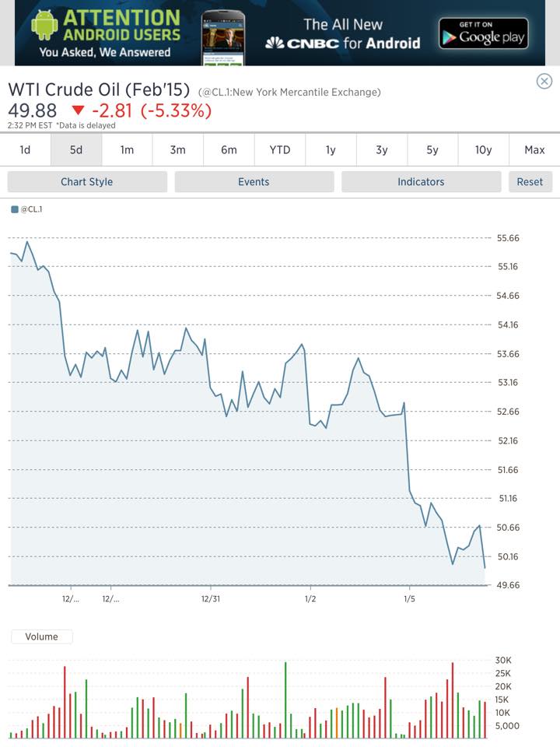Tap the phone image in the ad
This screenshot has width=560, height=747.
222,35
